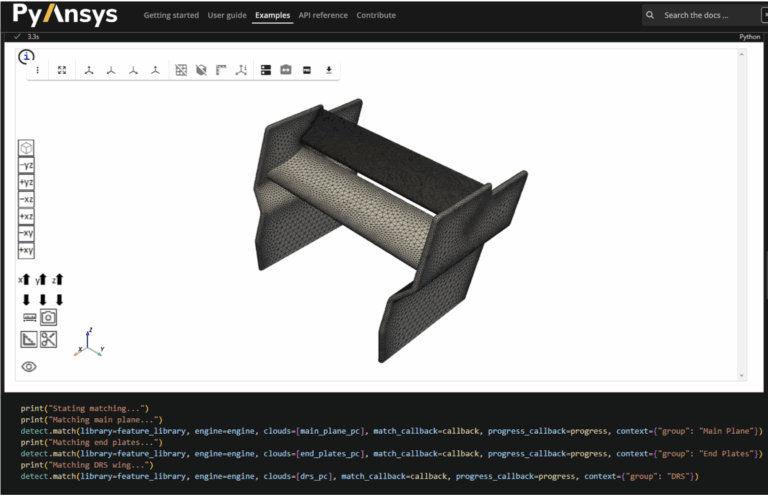Click the angle measure triangle icon
The height and width of the screenshot is (495, 768).
point(29,339)
